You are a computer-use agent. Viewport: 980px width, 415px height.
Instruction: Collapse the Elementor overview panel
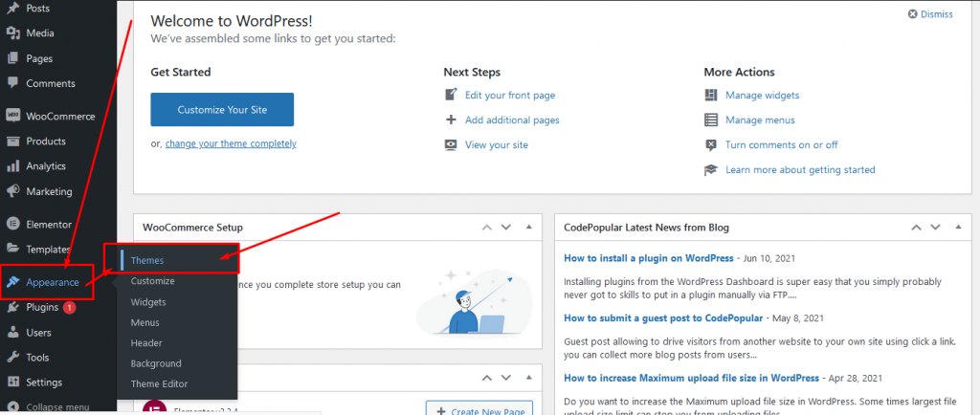click(x=528, y=378)
